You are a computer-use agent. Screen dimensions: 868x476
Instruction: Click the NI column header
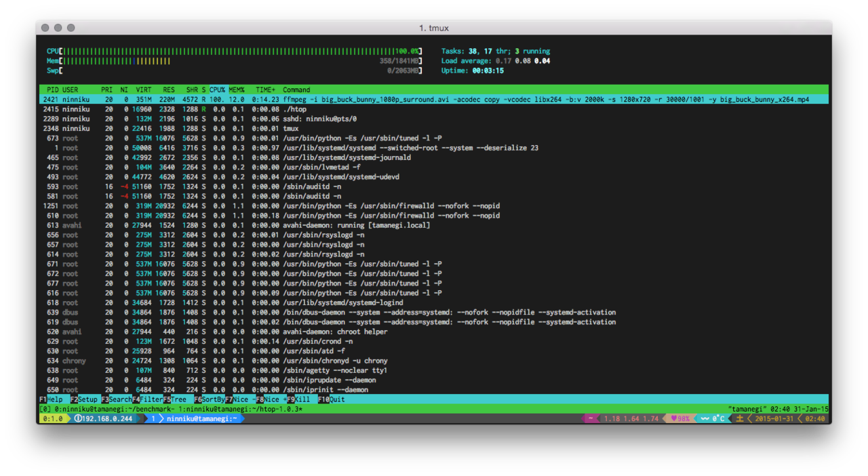point(124,90)
